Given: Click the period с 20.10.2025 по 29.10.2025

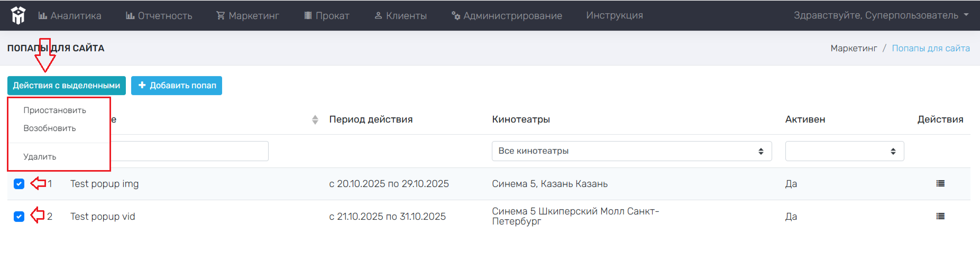Looking at the screenshot, I should click(x=389, y=184).
